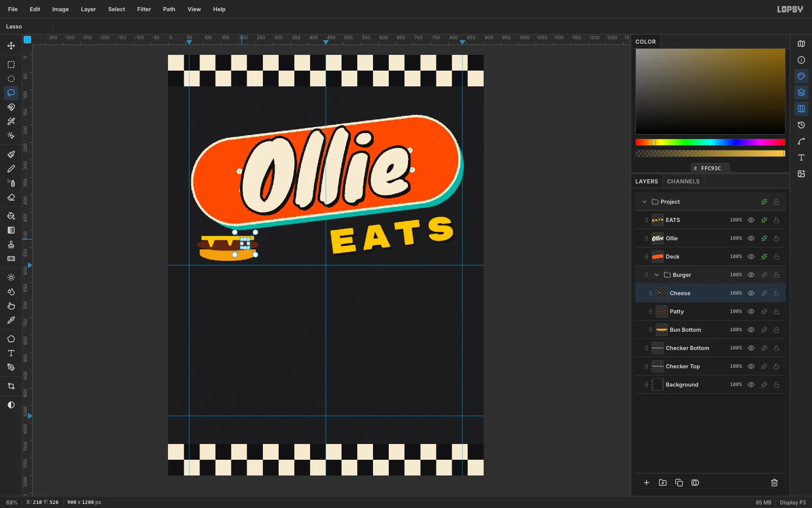Image resolution: width=812 pixels, height=508 pixels.
Task: Create a new layer group
Action: [663, 483]
